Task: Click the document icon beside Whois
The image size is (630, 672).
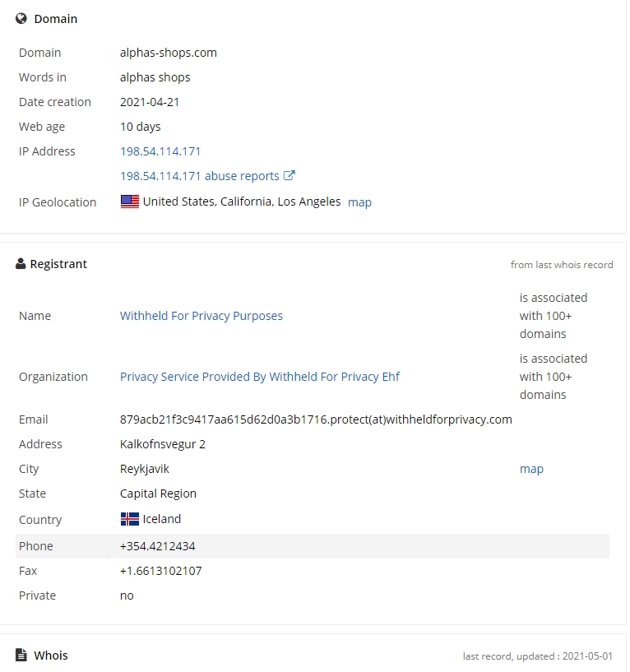Action: pyautogui.click(x=21, y=655)
